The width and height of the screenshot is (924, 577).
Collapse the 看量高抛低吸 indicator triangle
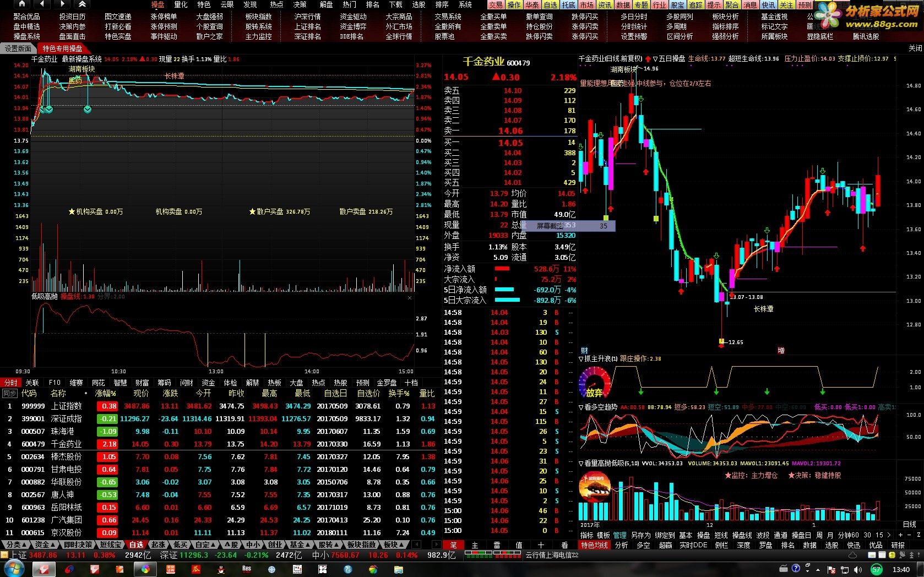[581, 463]
